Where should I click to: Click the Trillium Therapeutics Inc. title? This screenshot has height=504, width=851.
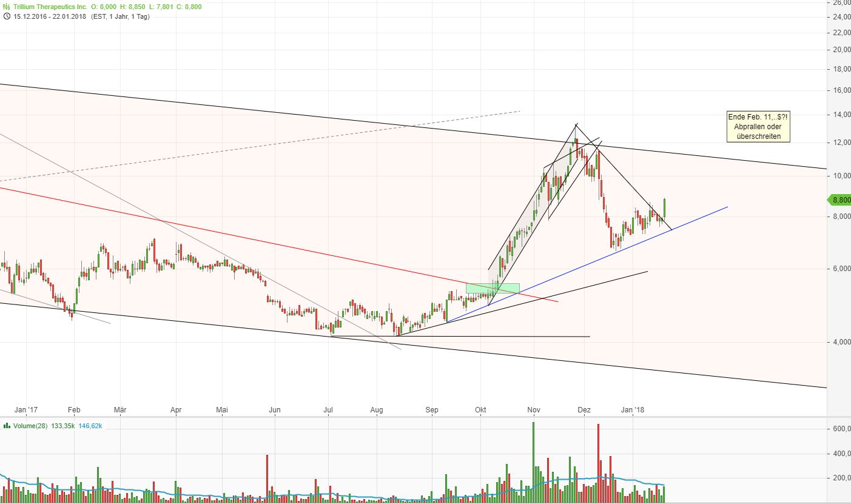[49, 8]
